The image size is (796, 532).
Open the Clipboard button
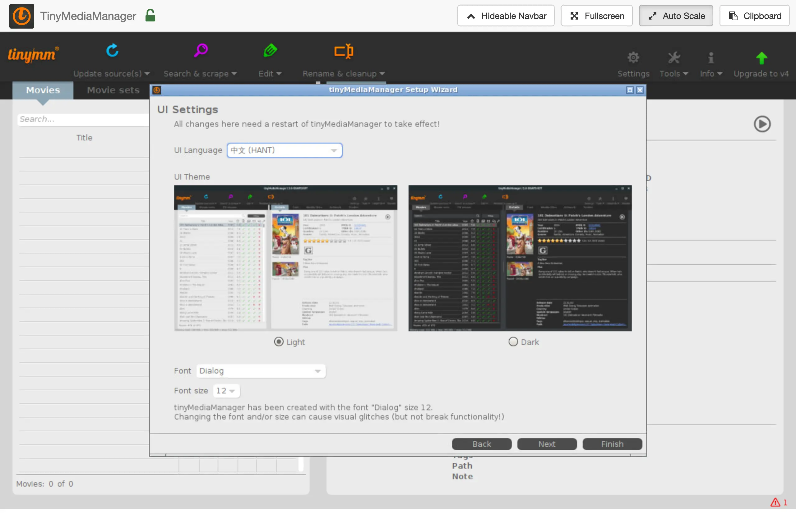754,16
